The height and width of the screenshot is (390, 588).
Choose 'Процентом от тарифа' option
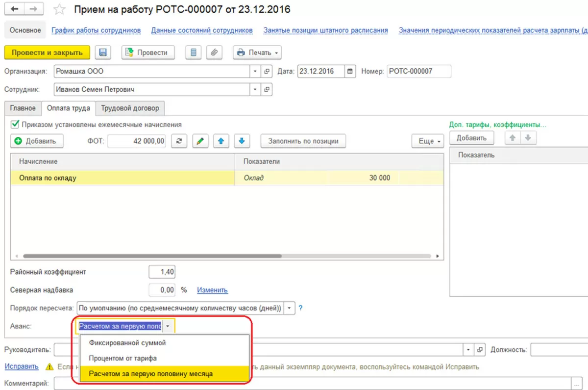coord(123,359)
